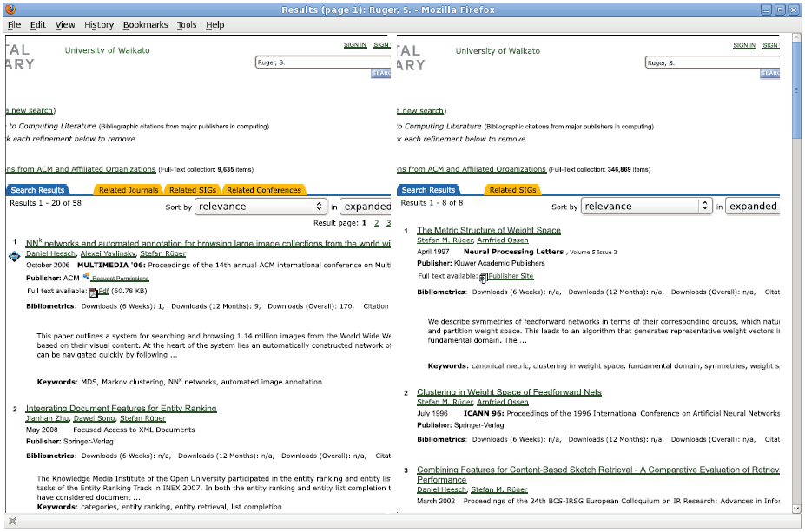Click the vertical scrollbar thumb
The image size is (805, 532).
tap(796, 89)
